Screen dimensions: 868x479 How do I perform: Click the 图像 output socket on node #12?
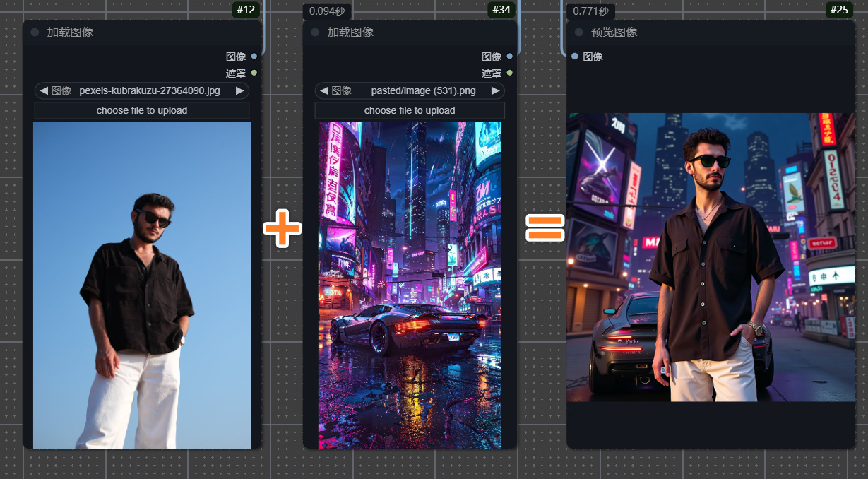(253, 57)
